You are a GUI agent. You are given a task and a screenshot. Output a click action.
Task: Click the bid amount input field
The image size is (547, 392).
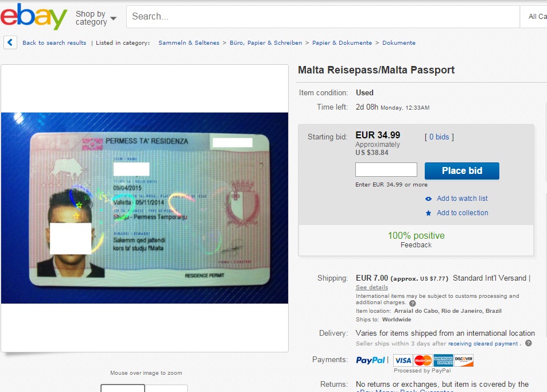[x=386, y=170]
